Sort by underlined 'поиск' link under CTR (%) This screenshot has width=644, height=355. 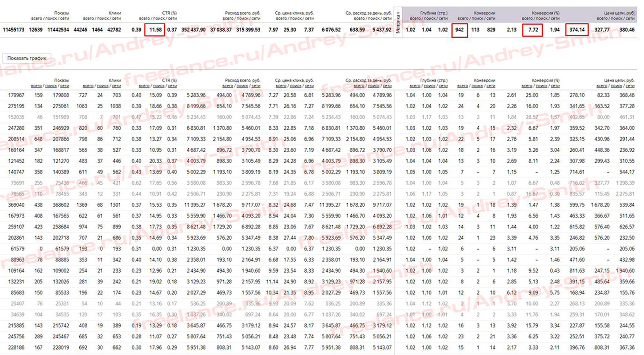pos(159,86)
